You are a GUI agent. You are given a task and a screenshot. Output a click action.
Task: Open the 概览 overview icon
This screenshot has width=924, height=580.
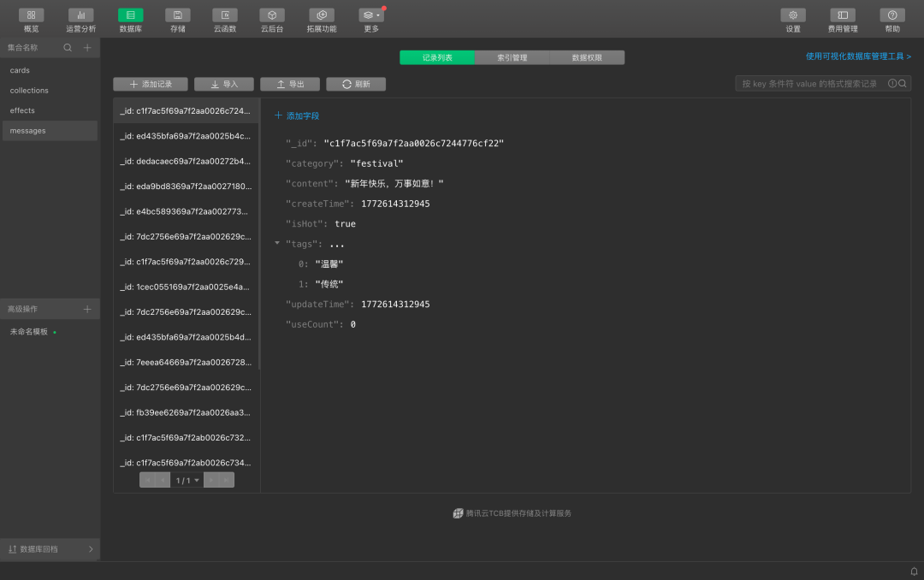point(32,15)
